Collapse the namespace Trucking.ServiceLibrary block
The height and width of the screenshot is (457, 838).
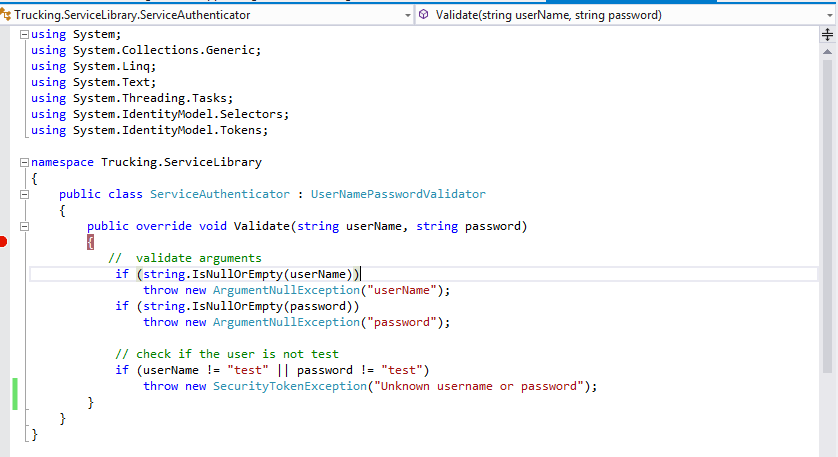(x=24, y=162)
